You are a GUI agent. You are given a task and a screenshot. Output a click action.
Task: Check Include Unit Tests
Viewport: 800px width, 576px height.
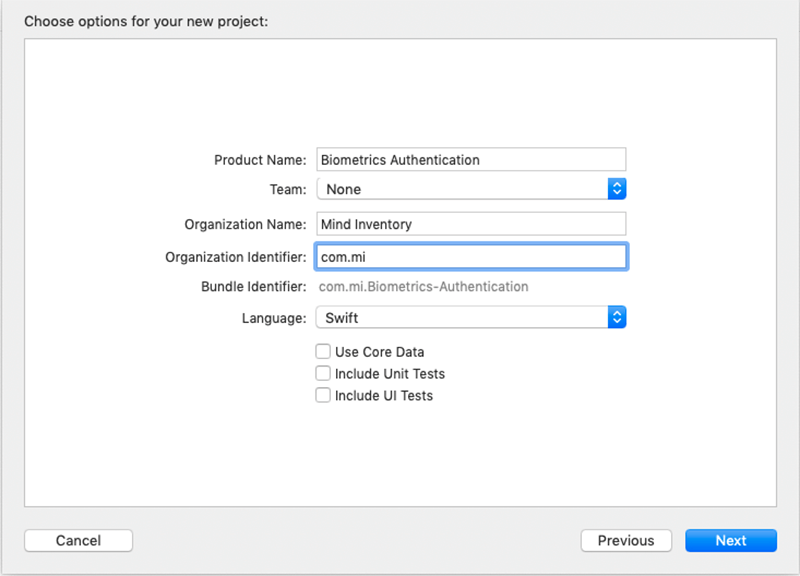coord(323,373)
